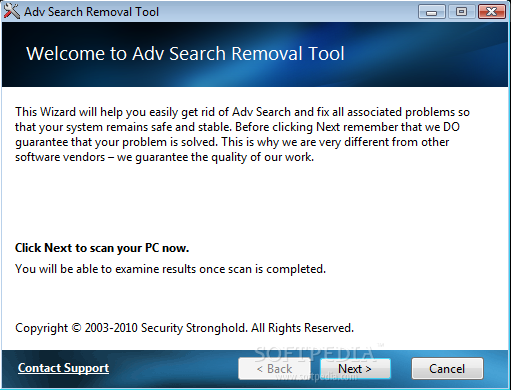Click the window title 'Adv Search Removal Tool'
The width and height of the screenshot is (511, 390).
point(91,12)
